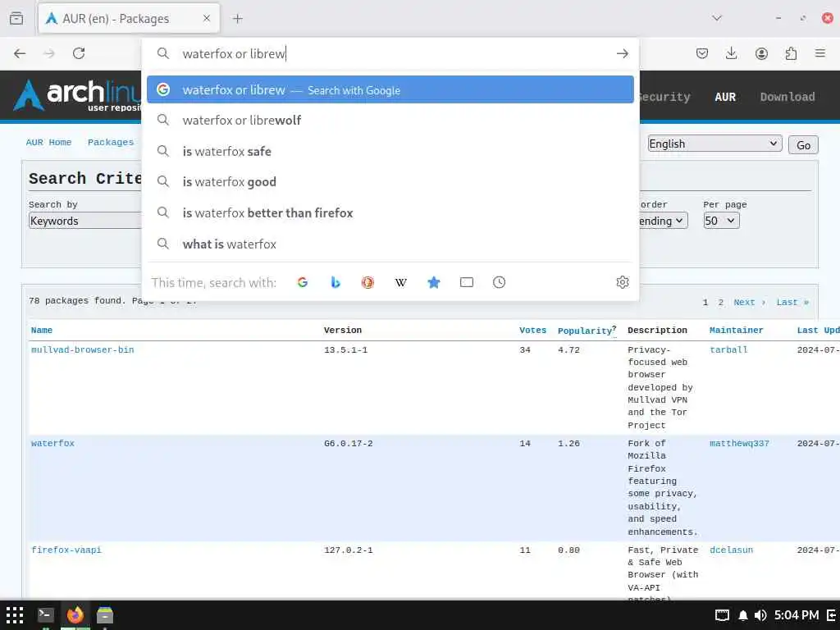
Task: Search bookmarks using the star icon
Action: coord(434,282)
